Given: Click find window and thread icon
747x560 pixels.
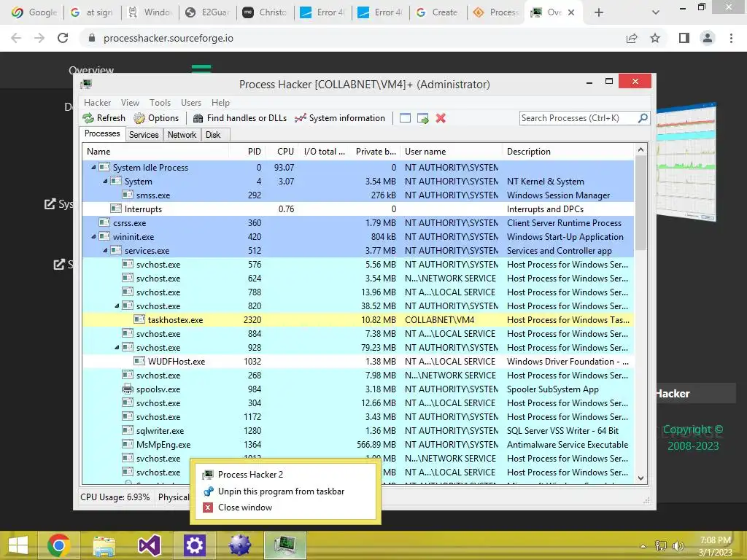Looking at the screenshot, I should tap(422, 118).
